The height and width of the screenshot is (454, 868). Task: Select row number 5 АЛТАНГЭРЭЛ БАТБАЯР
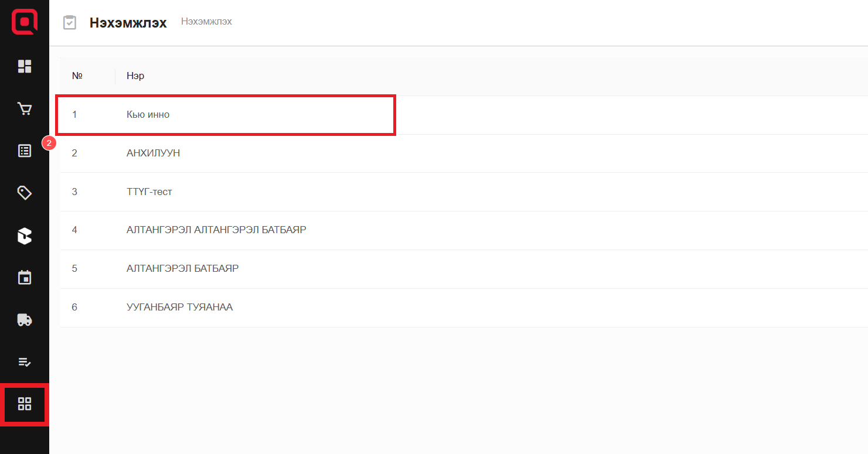coord(182,269)
